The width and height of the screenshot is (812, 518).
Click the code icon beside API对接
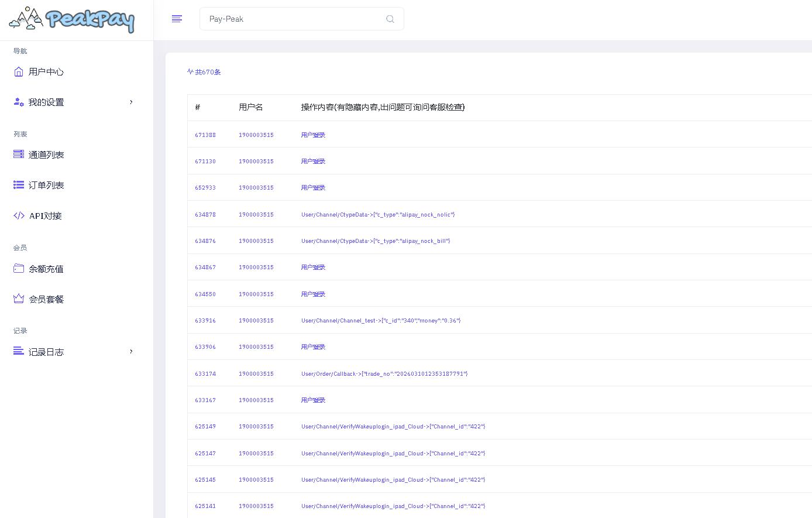pyautogui.click(x=19, y=215)
